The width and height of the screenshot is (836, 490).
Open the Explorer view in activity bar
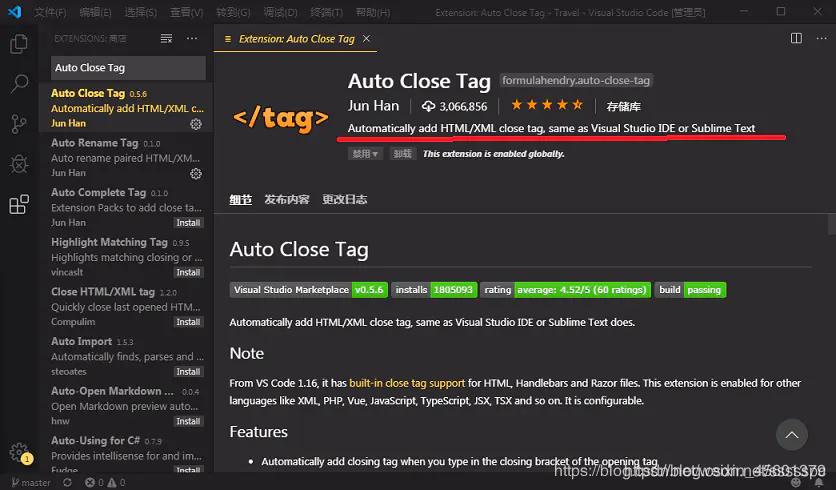point(19,44)
